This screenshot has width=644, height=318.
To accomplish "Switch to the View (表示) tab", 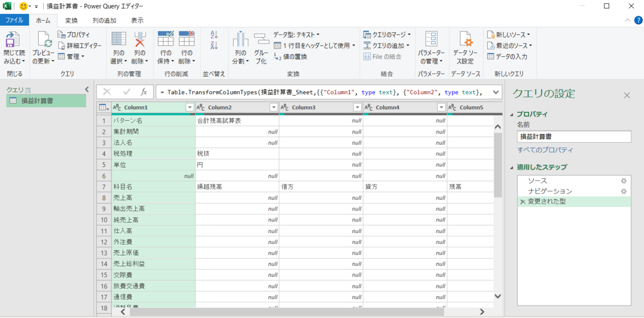I will 137,20.
